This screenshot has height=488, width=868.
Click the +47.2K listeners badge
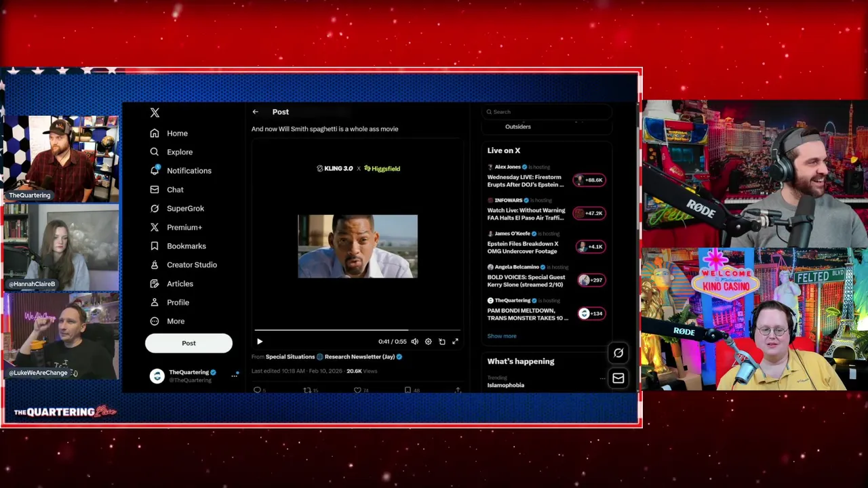click(589, 213)
